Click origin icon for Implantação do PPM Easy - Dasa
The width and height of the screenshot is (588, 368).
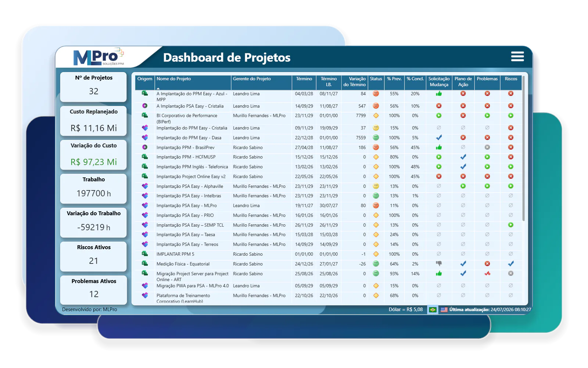point(145,138)
